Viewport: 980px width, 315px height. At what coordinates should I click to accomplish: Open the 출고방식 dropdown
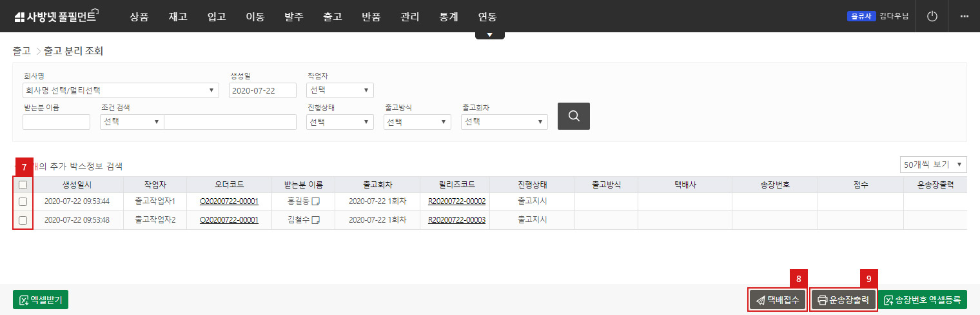click(x=417, y=122)
